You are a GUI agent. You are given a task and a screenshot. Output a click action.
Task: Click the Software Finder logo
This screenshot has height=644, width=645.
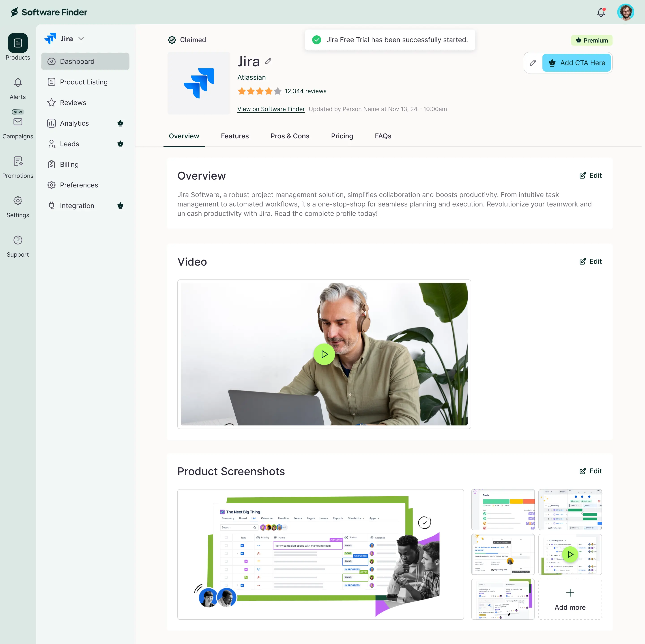49,12
